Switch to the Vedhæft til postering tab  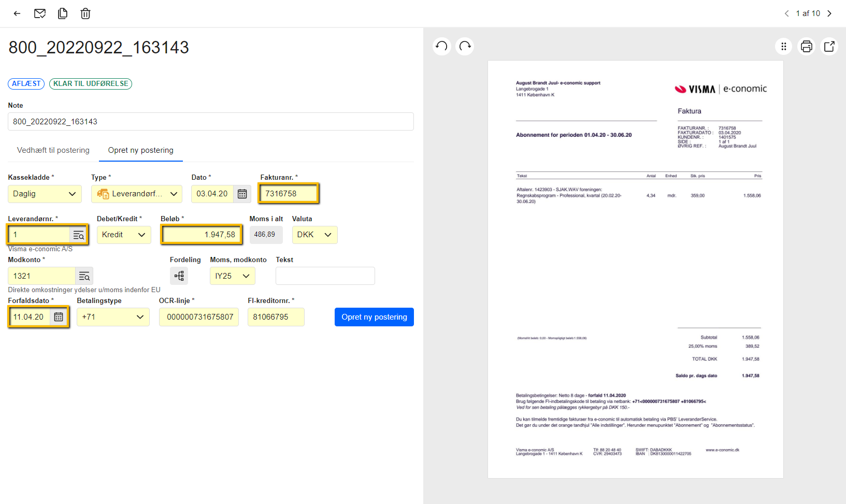52,150
